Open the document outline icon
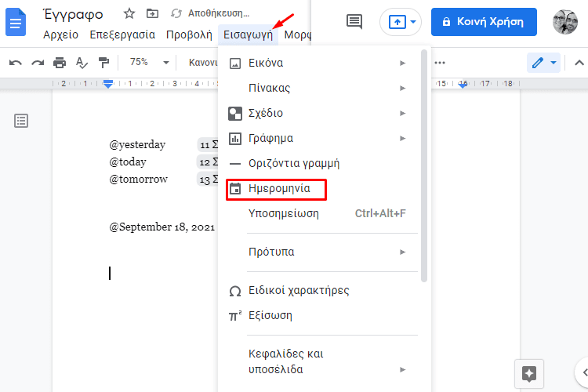 (x=21, y=121)
